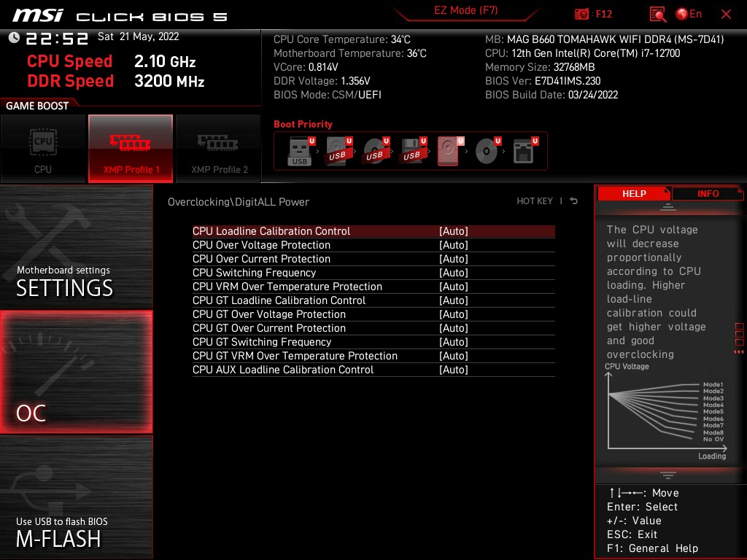This screenshot has height=560, width=747.
Task: Open CPU GT Over Voltage Protection options
Action: click(x=454, y=314)
